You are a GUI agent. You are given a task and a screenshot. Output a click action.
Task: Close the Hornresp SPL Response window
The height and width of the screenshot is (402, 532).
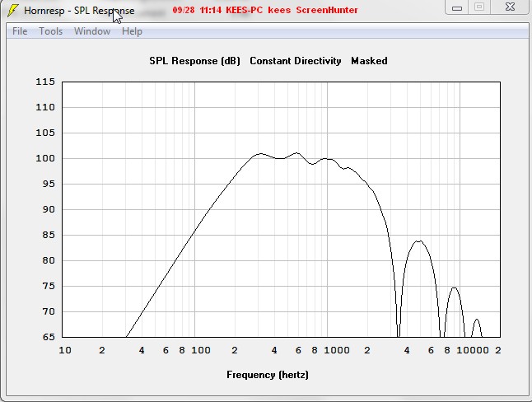(x=510, y=7)
